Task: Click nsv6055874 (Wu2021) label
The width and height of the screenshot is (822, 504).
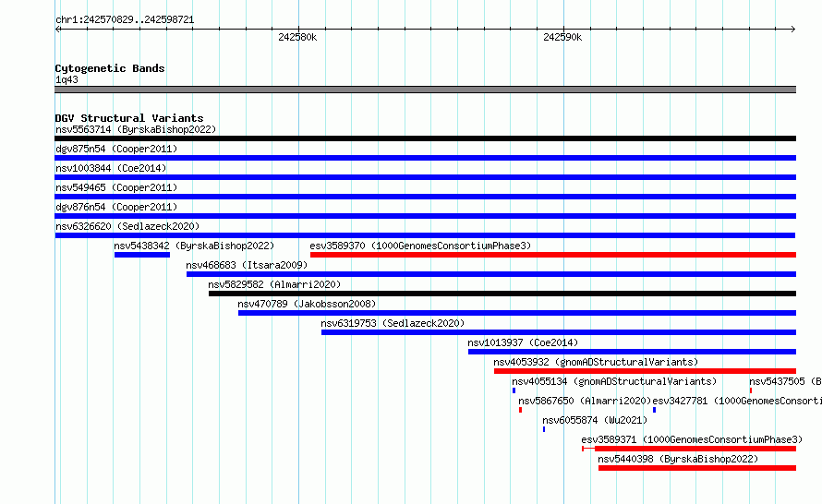Action: (595, 420)
